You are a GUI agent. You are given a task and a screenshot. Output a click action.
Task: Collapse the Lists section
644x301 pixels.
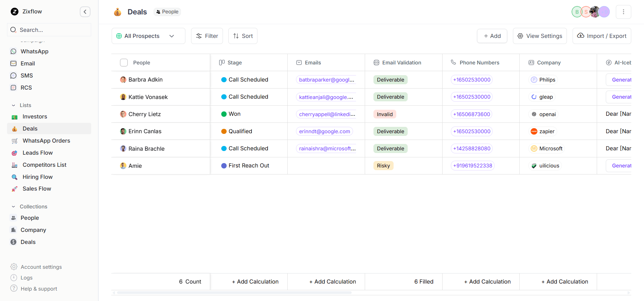pos(13,105)
